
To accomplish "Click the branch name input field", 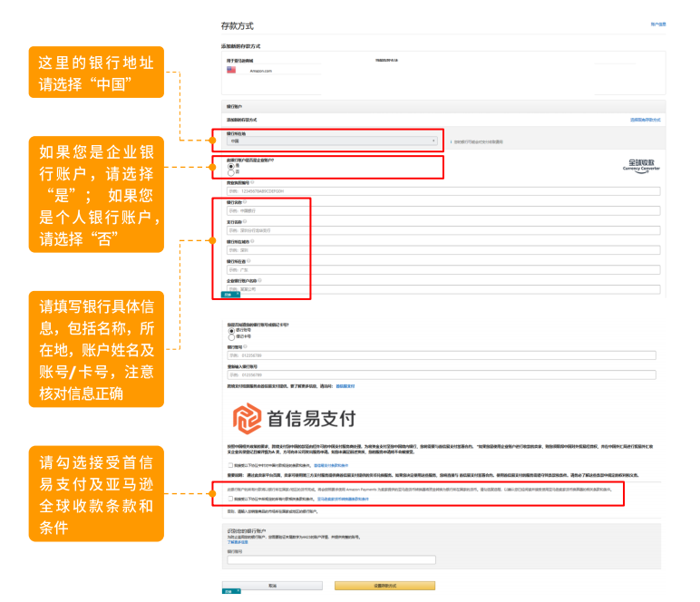I will tap(443, 230).
